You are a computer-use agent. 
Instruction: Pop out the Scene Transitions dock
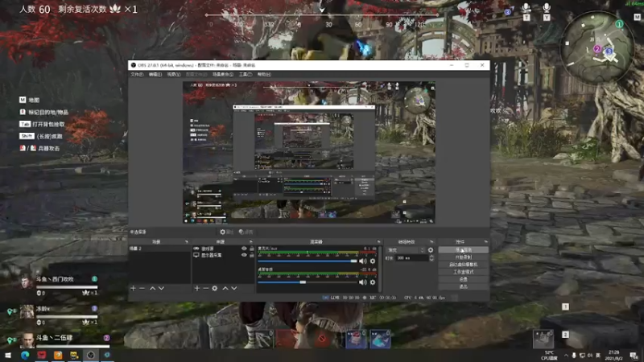(431, 242)
